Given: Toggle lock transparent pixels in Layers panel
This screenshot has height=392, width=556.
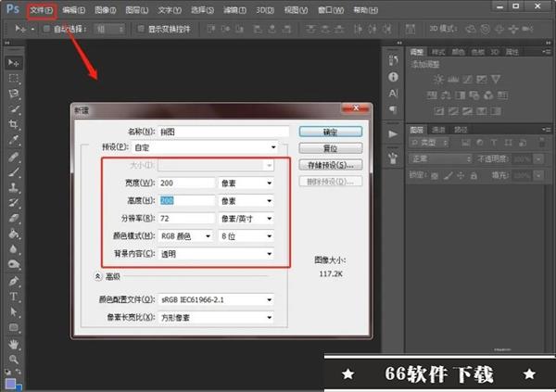Looking at the screenshot, I should coord(435,175).
